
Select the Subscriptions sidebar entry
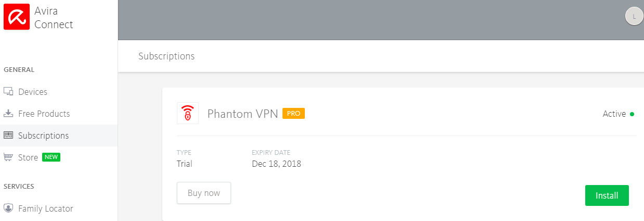[x=59, y=136]
